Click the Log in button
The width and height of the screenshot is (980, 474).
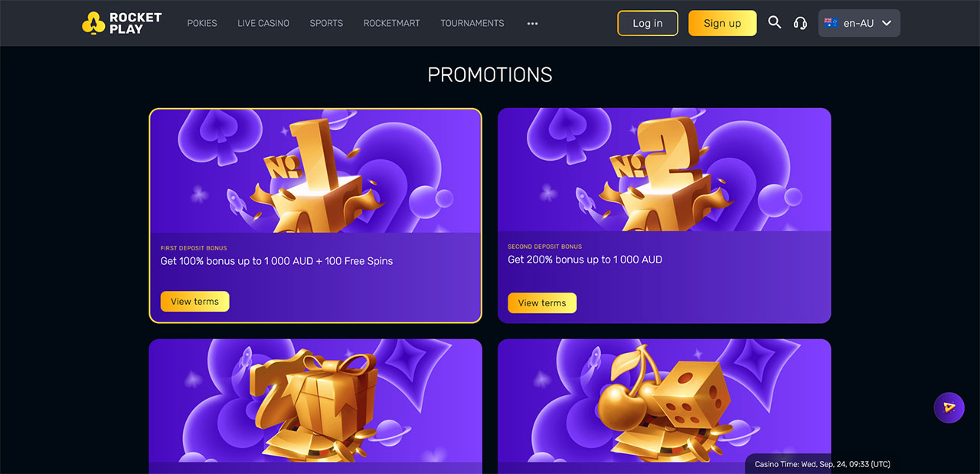648,23
